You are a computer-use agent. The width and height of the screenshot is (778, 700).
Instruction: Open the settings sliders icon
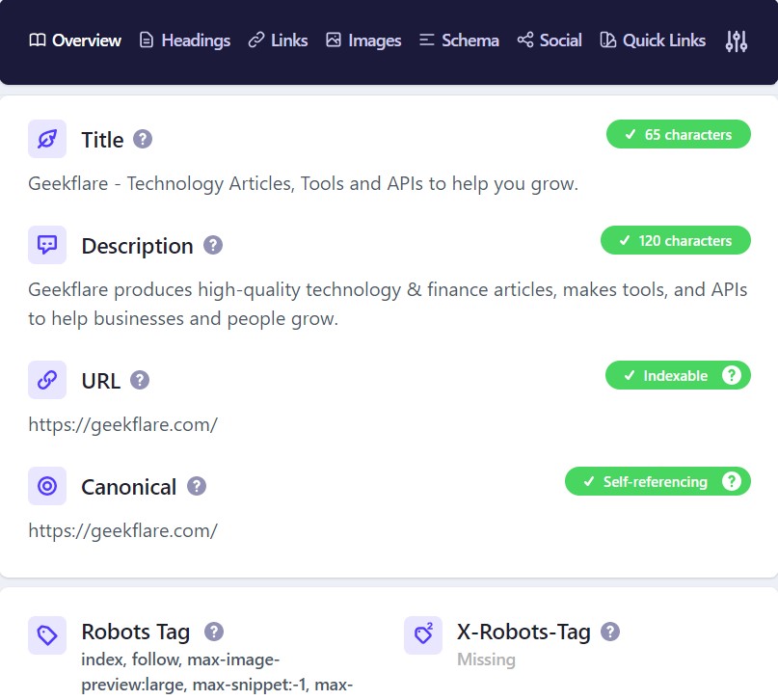tap(736, 40)
